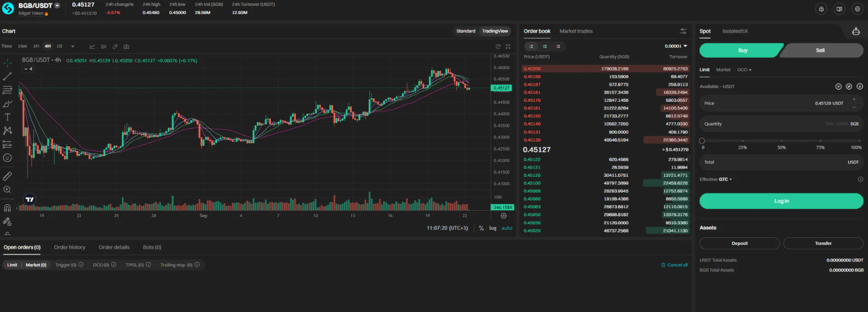Show buy orders only view
This screenshot has width=868, height=312.
coord(545,46)
